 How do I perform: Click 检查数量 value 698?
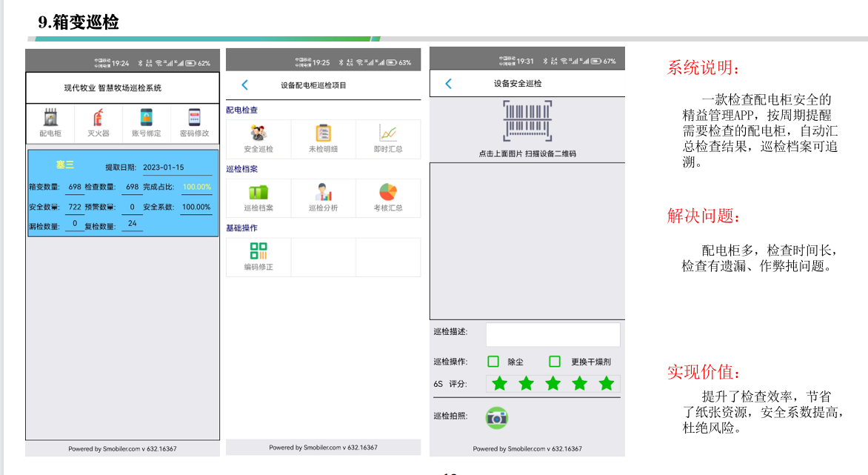pos(133,187)
